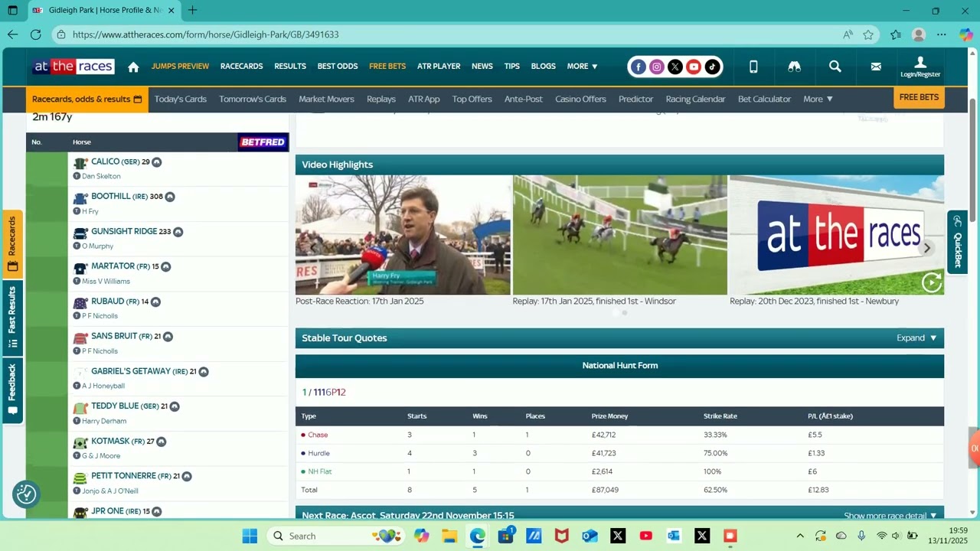The width and height of the screenshot is (980, 551).
Task: Click the NH Flat form type row
Action: [619, 471]
